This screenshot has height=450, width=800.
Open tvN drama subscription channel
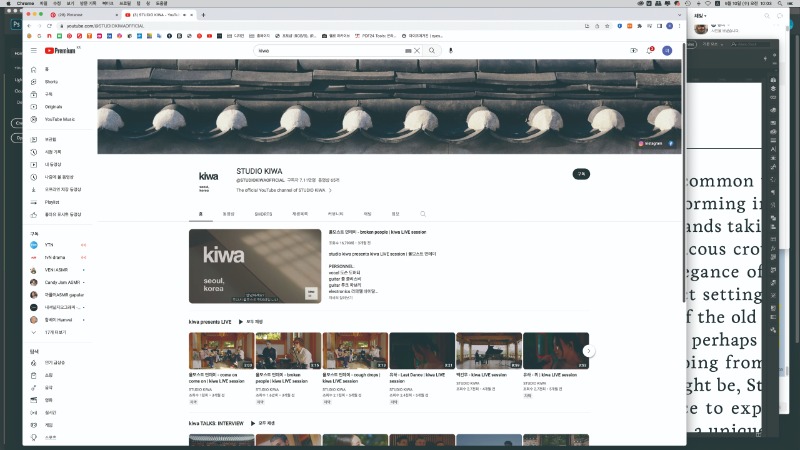point(55,257)
